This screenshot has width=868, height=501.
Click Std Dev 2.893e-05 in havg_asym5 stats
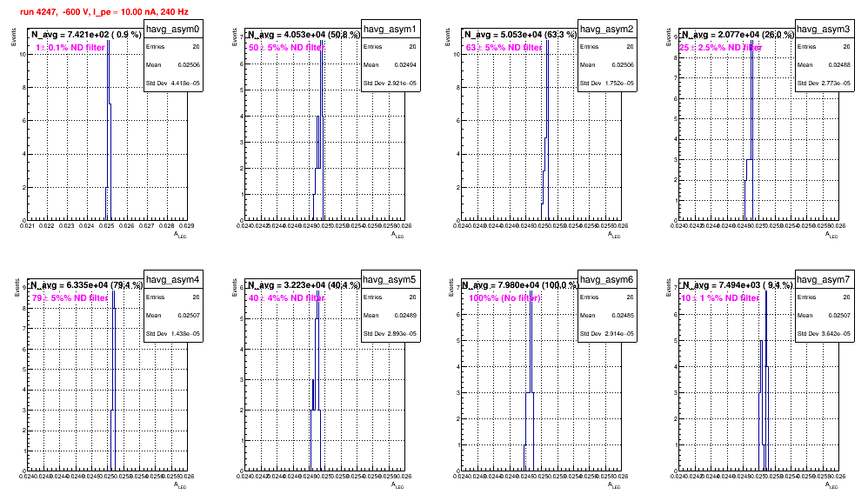click(390, 334)
